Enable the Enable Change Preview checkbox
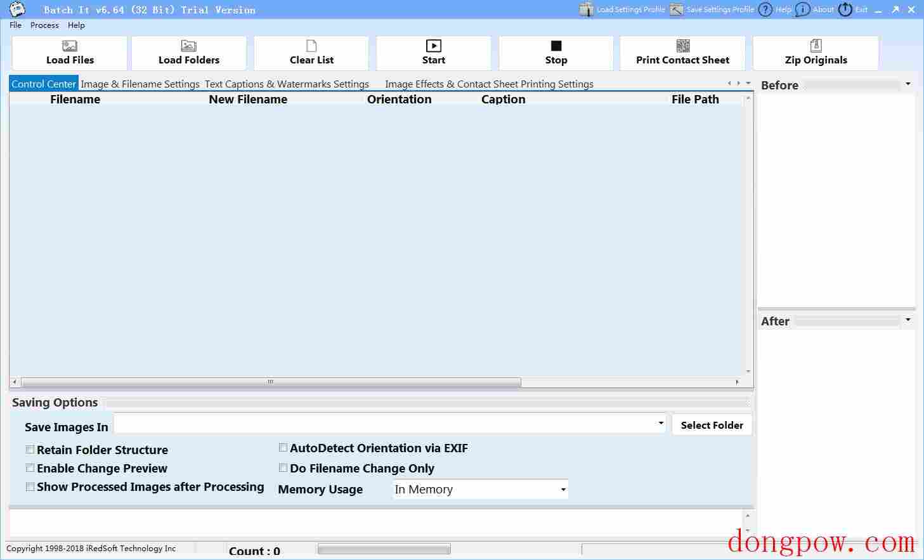 point(30,468)
